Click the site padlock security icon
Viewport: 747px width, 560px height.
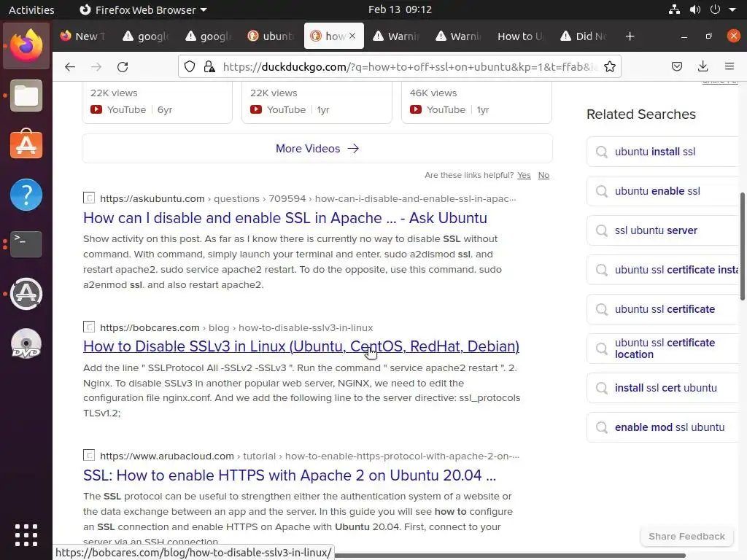point(209,66)
